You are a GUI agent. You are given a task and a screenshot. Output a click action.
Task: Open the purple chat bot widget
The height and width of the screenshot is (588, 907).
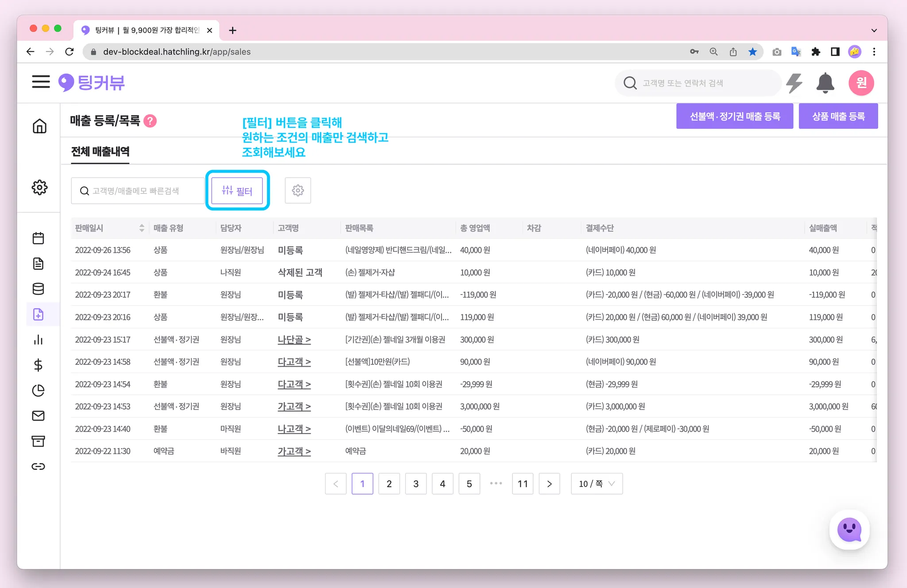click(x=849, y=530)
